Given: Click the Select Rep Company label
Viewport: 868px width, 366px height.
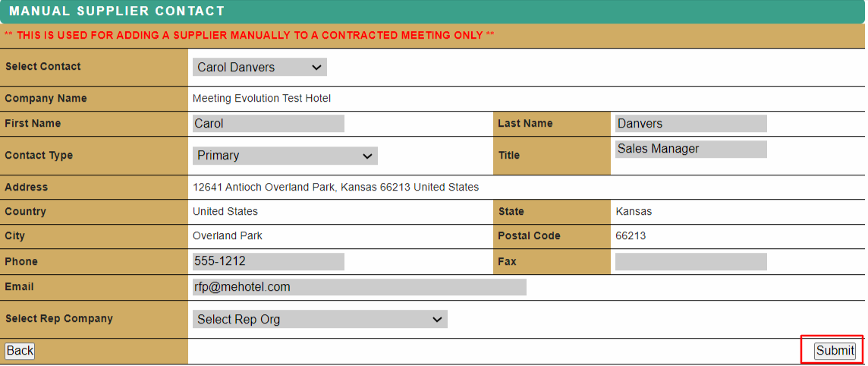Looking at the screenshot, I should point(59,319).
